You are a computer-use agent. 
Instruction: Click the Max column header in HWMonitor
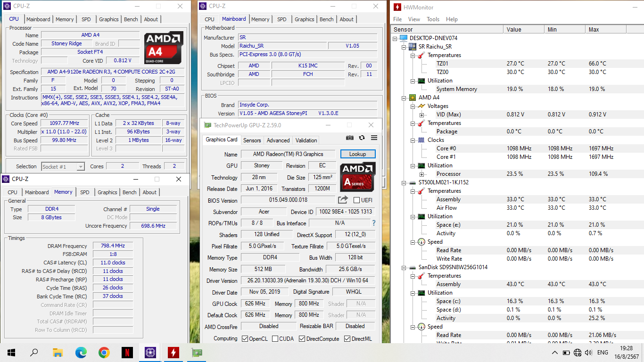pos(606,29)
